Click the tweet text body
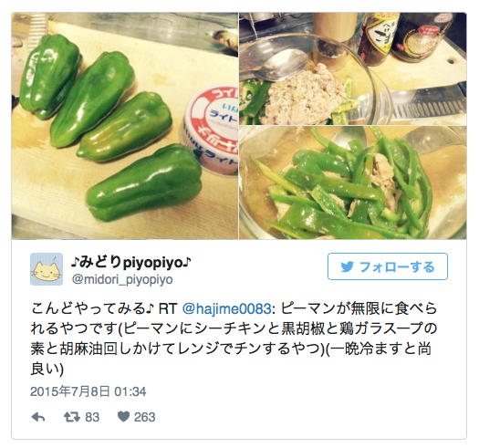The height and width of the screenshot is (448, 479). (234, 339)
